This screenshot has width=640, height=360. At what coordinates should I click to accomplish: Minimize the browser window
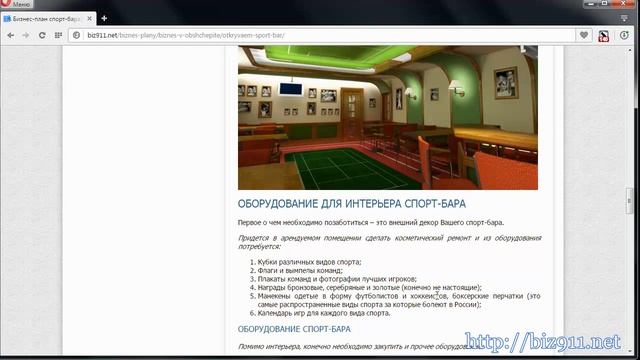pos(590,3)
